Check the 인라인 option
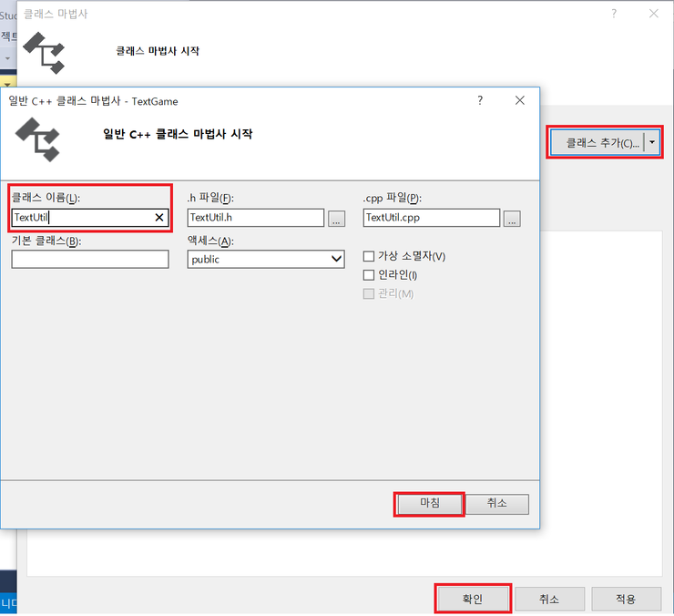 [369, 275]
